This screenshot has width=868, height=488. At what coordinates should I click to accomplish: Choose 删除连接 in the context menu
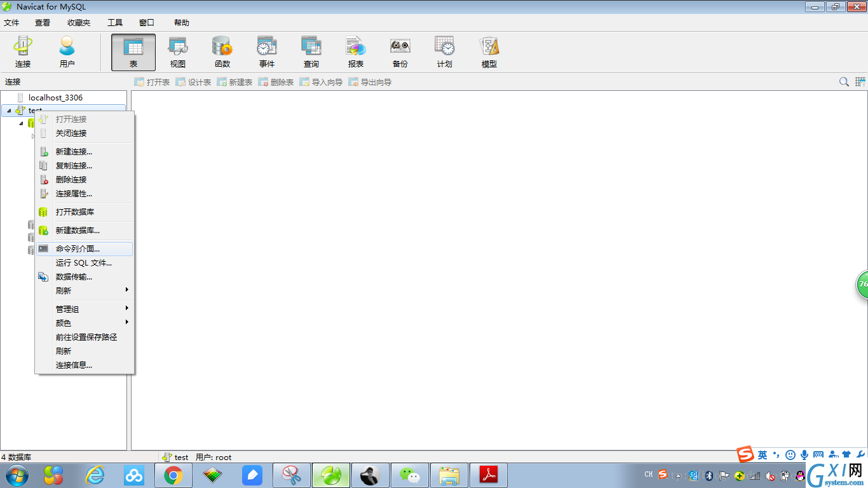85,180
